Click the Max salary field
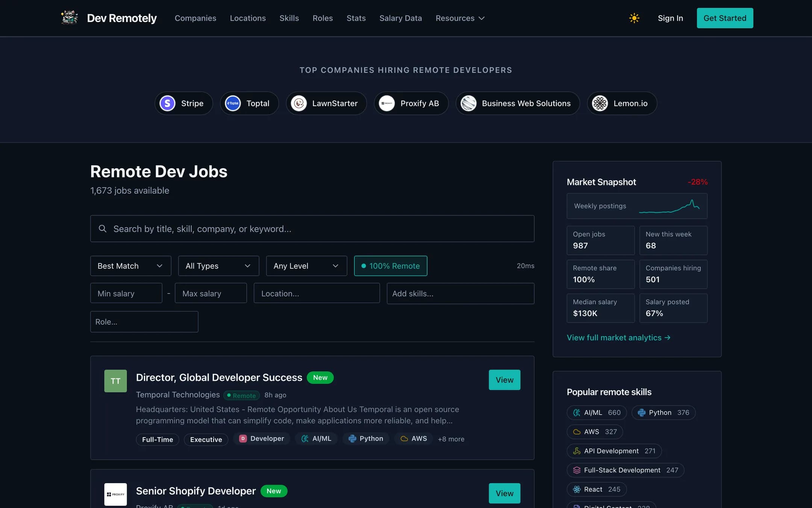This screenshot has height=508, width=812. click(211, 293)
